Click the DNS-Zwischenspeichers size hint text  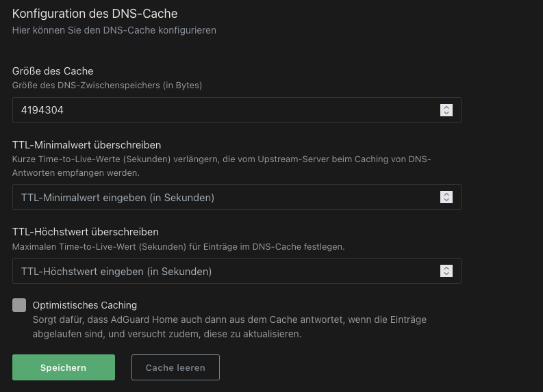[x=107, y=86]
